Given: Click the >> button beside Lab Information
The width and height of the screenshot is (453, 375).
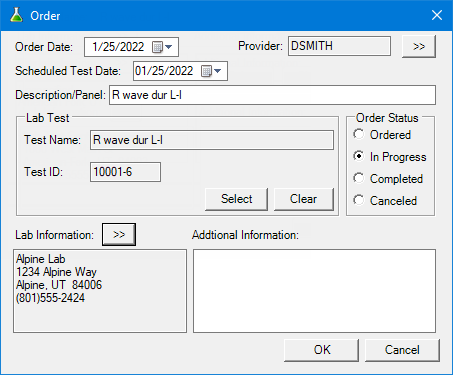Looking at the screenshot, I should [119, 234].
